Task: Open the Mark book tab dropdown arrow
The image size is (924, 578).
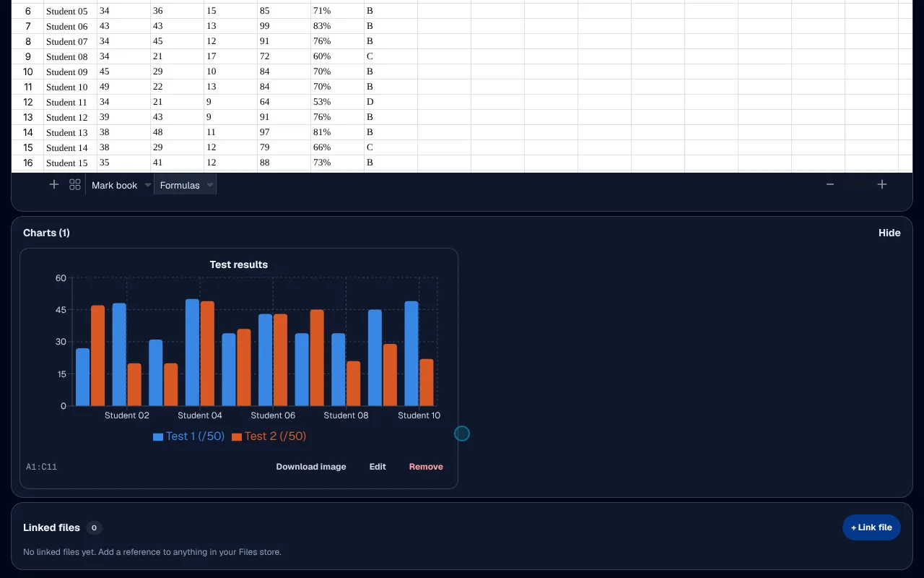Action: coord(147,185)
